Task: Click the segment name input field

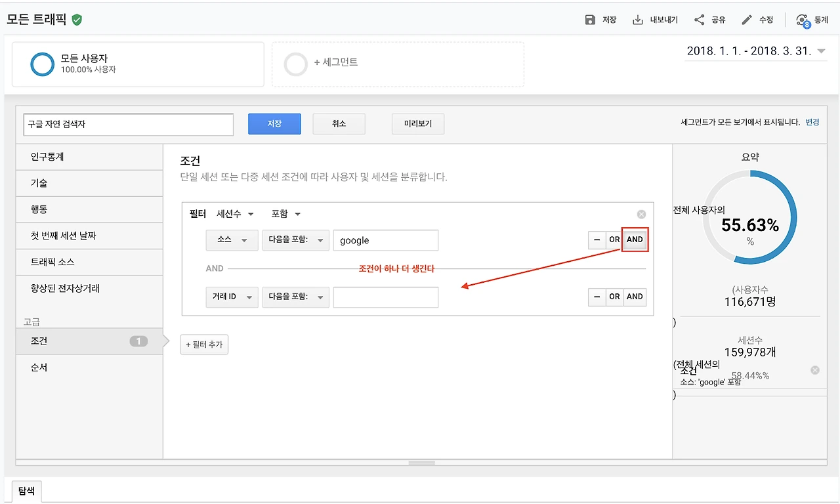Action: [128, 125]
